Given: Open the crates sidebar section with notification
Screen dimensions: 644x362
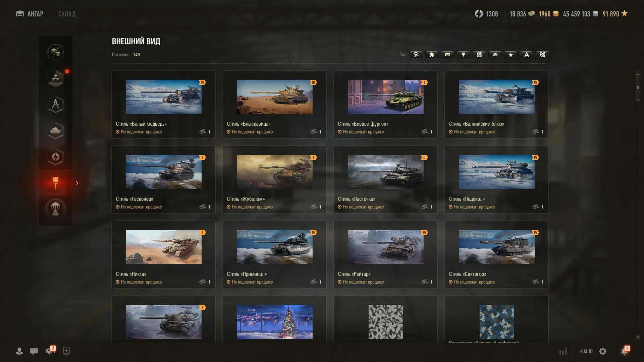Looking at the screenshot, I should 56,78.
